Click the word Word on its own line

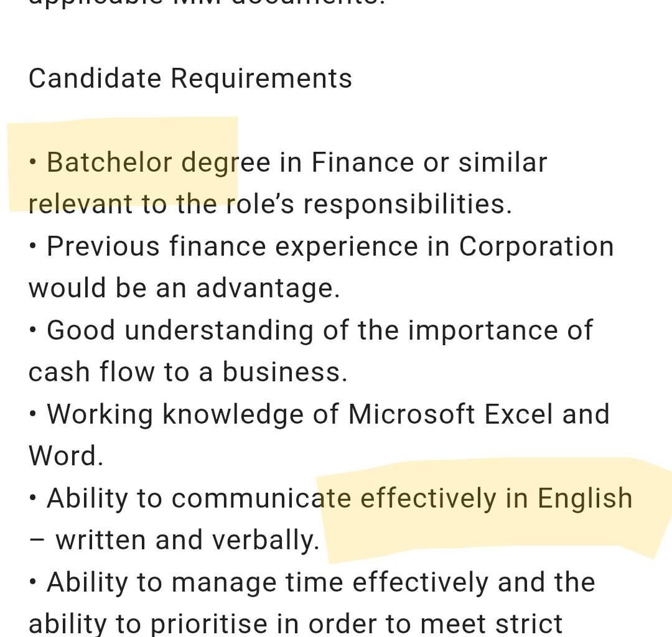click(65, 455)
